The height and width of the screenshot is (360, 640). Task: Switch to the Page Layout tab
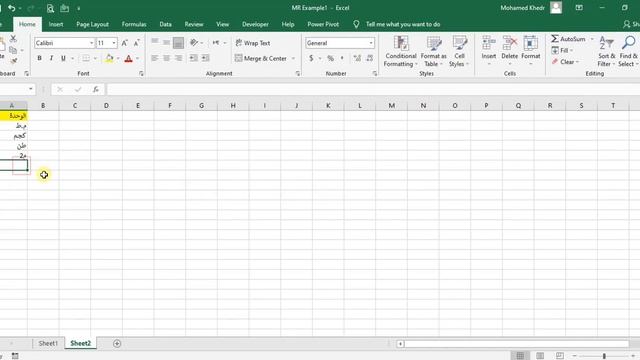tap(93, 24)
